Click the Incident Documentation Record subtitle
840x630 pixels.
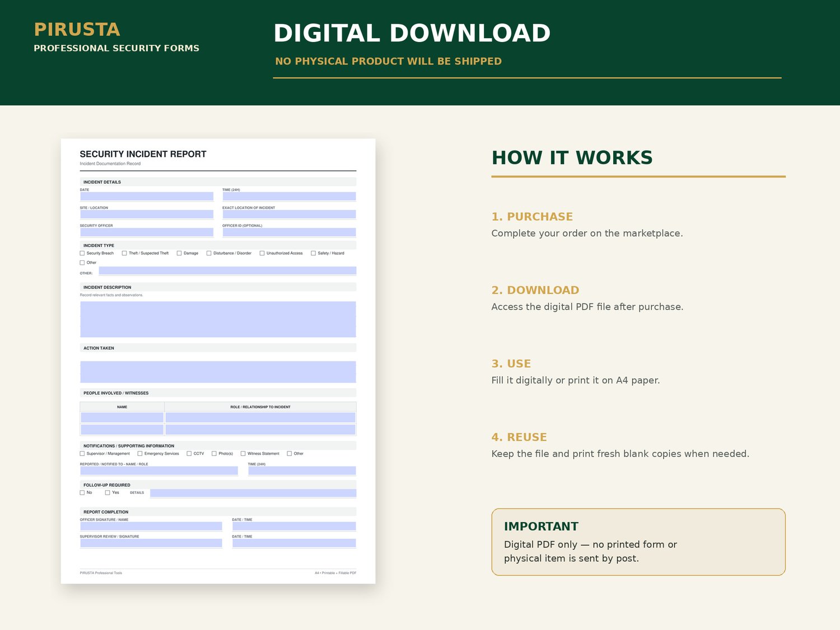tap(110, 164)
